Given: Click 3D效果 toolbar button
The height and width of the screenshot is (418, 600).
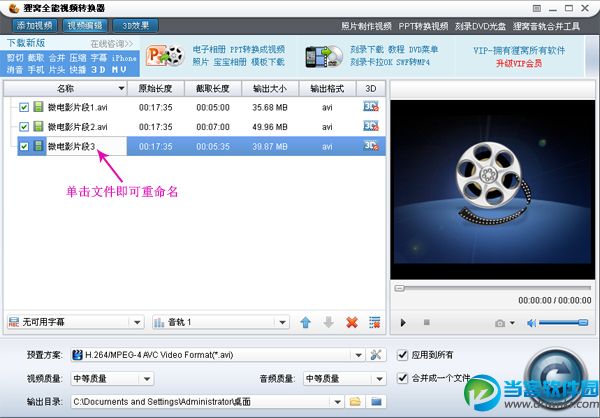Looking at the screenshot, I should click(x=135, y=26).
